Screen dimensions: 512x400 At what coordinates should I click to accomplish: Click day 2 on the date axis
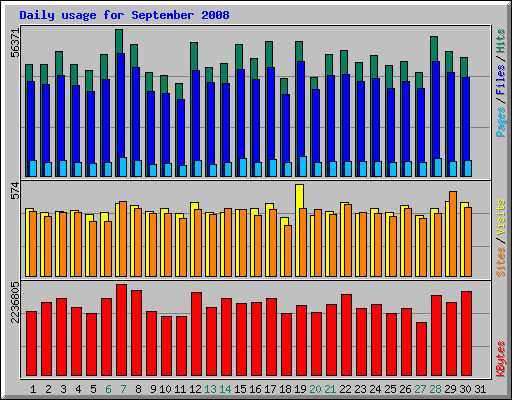point(48,389)
